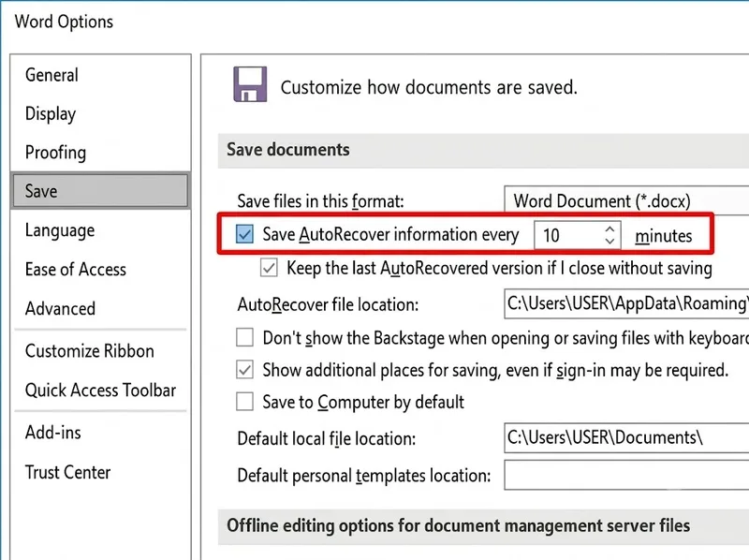Enable Don't show the Backstage checkbox
Screen dimensions: 749x560
pos(245,337)
